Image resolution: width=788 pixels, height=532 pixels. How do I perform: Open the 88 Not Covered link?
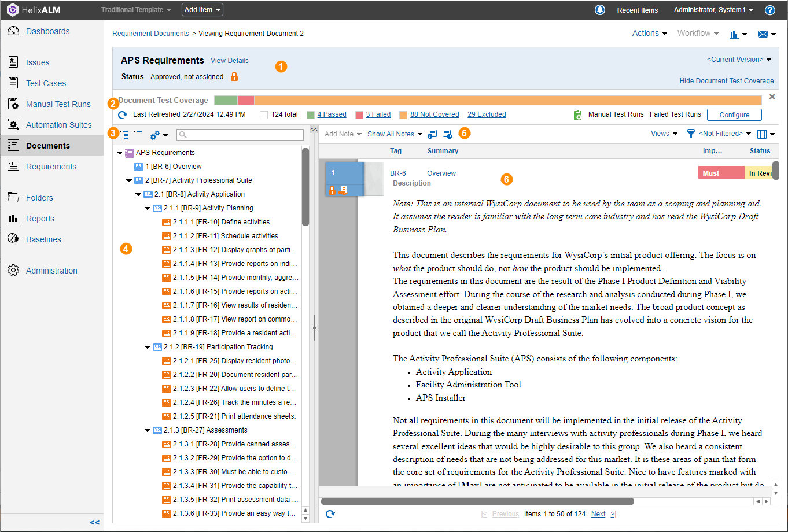point(434,114)
